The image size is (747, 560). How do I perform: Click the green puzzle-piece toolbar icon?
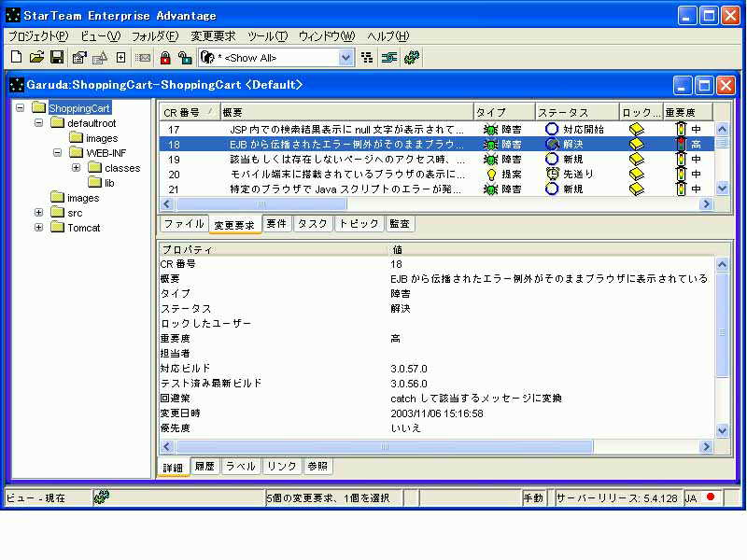point(412,58)
